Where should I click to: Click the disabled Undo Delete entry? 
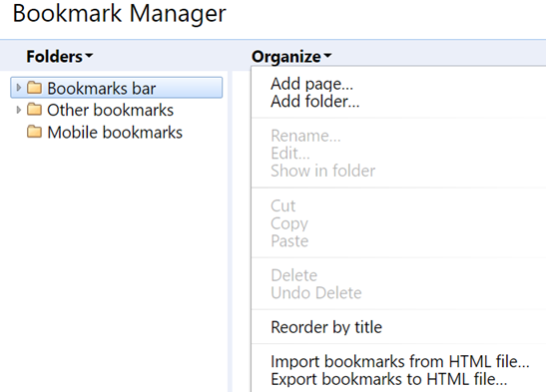click(316, 293)
